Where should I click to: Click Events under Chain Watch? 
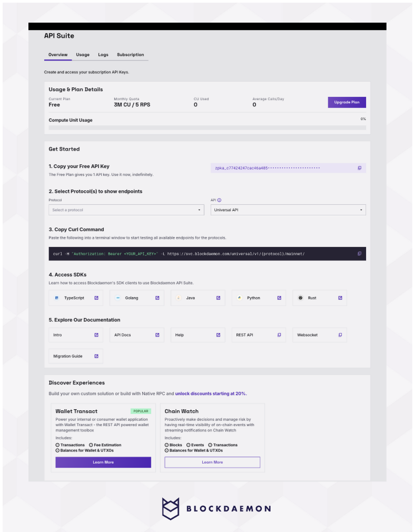click(x=195, y=445)
